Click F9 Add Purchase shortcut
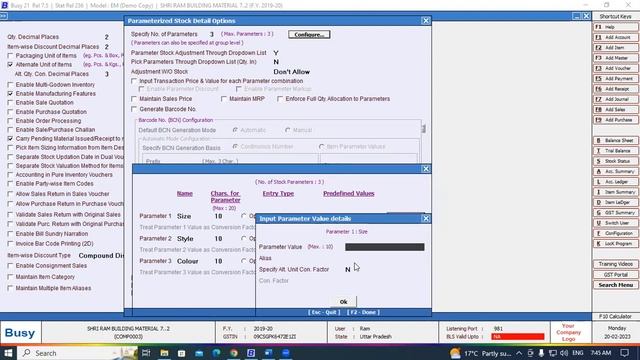The image size is (640, 360). [616, 120]
